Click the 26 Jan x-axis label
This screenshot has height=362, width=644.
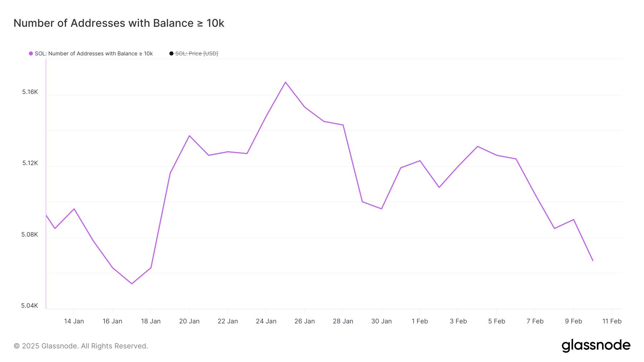click(304, 321)
